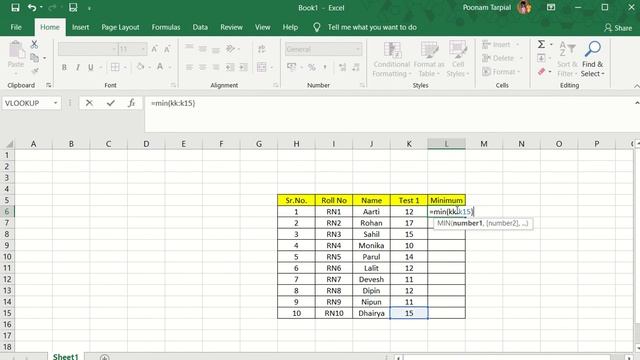Open the File tab
The height and width of the screenshot is (360, 640).
(16, 27)
